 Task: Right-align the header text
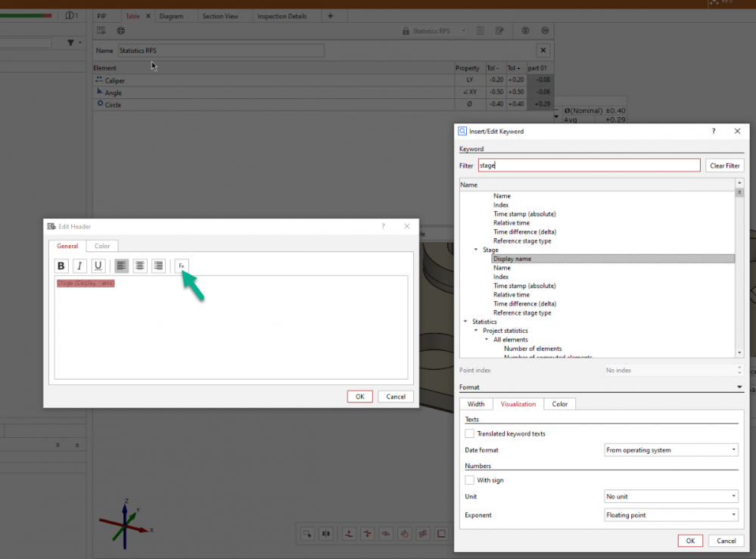158,266
